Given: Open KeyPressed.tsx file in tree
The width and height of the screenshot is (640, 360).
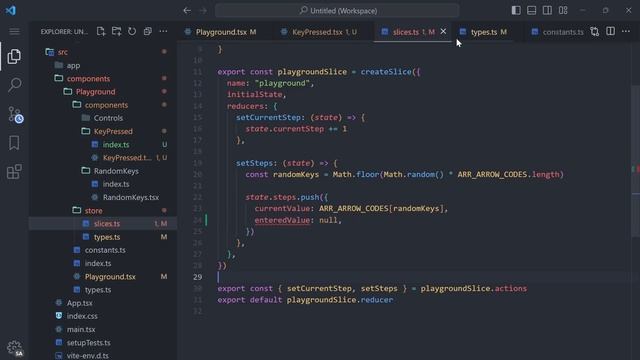Looking at the screenshot, I should tap(127, 158).
